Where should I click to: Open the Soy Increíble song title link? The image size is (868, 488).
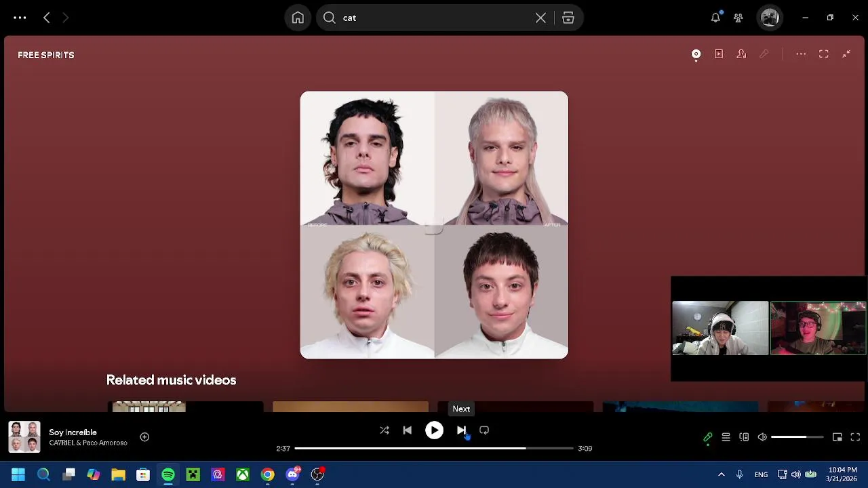coord(73,432)
